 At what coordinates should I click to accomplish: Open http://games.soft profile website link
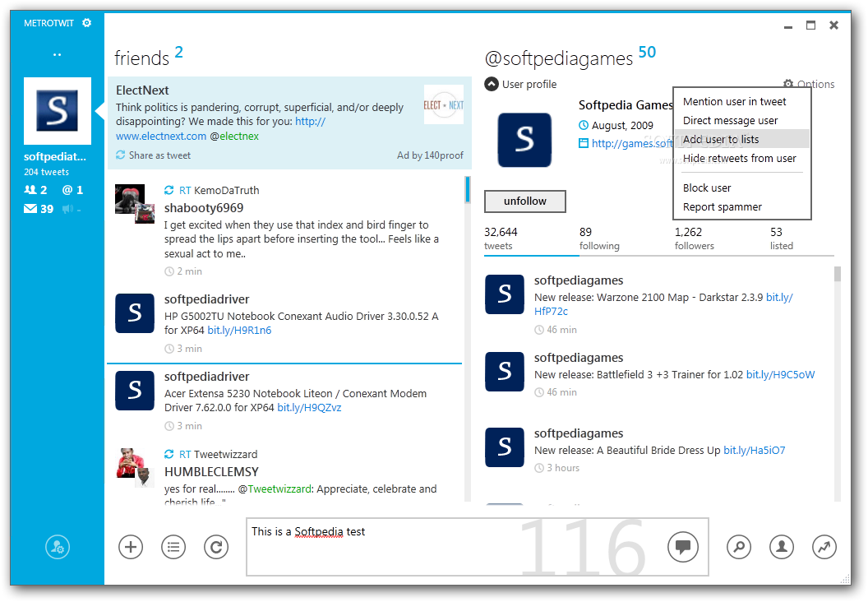pyautogui.click(x=631, y=143)
